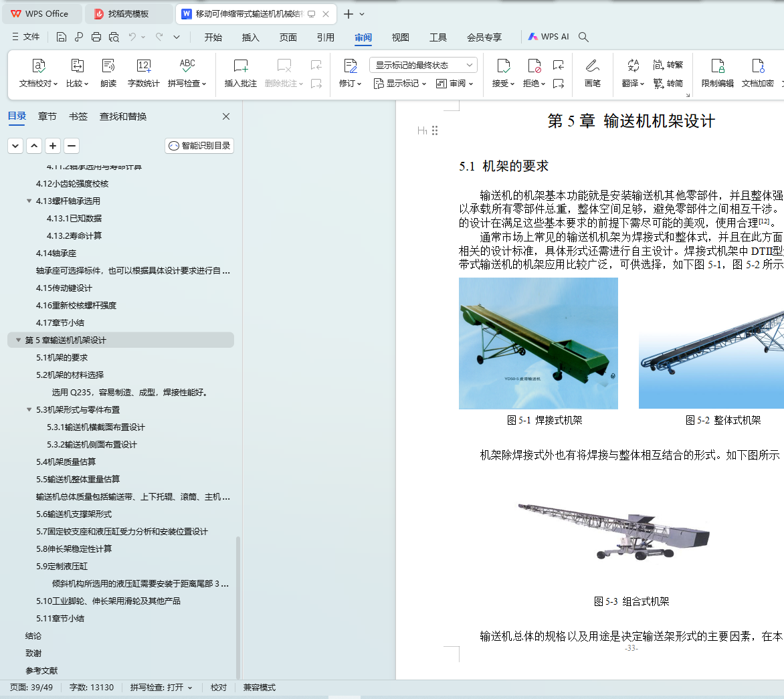Switch to 引用 ribbon tab
The height and width of the screenshot is (699, 784).
[326, 37]
